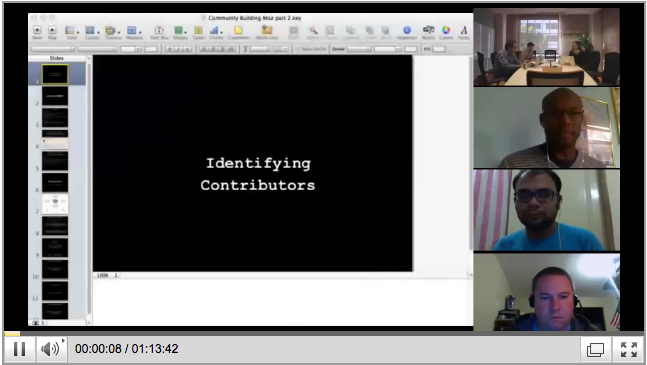Insert a Table from toolbar
The width and height of the screenshot is (647, 365).
point(198,32)
